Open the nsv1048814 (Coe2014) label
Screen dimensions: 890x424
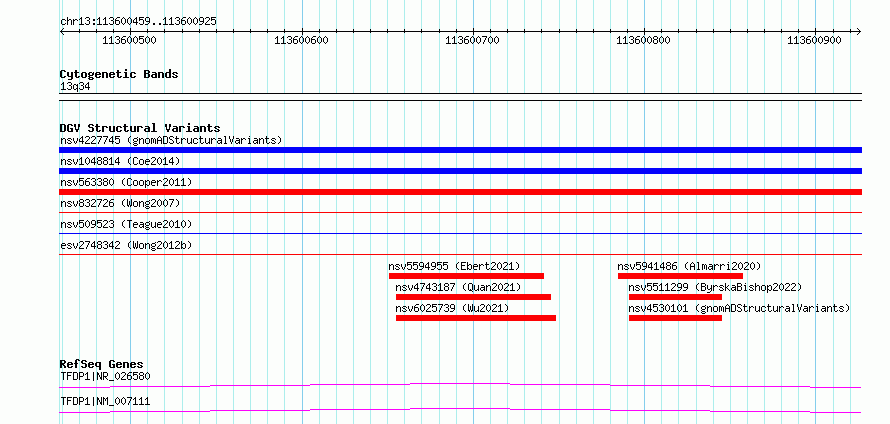click(x=120, y=161)
